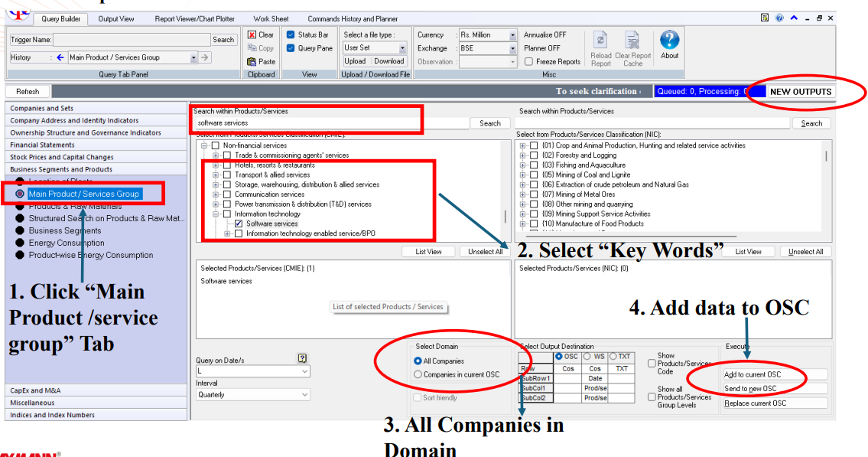Expand the Transport & allied services tree node
This screenshot has width=868, height=457.
[x=216, y=175]
